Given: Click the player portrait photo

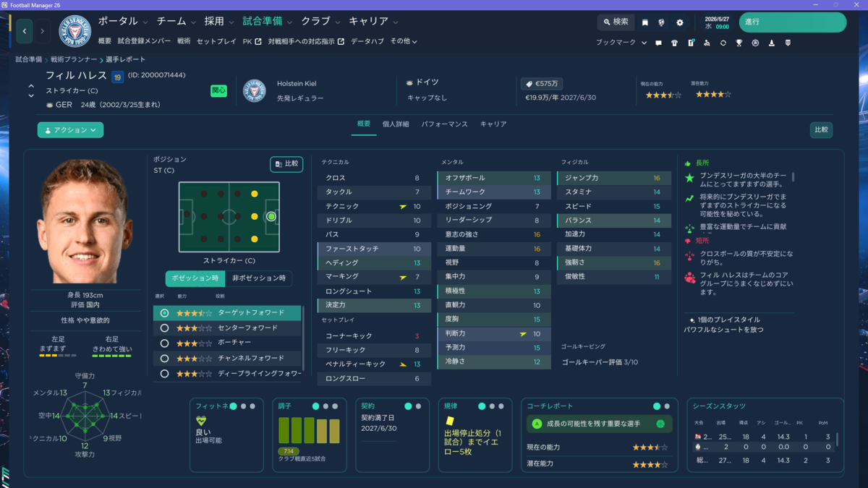Looking at the screenshot, I should (85, 221).
